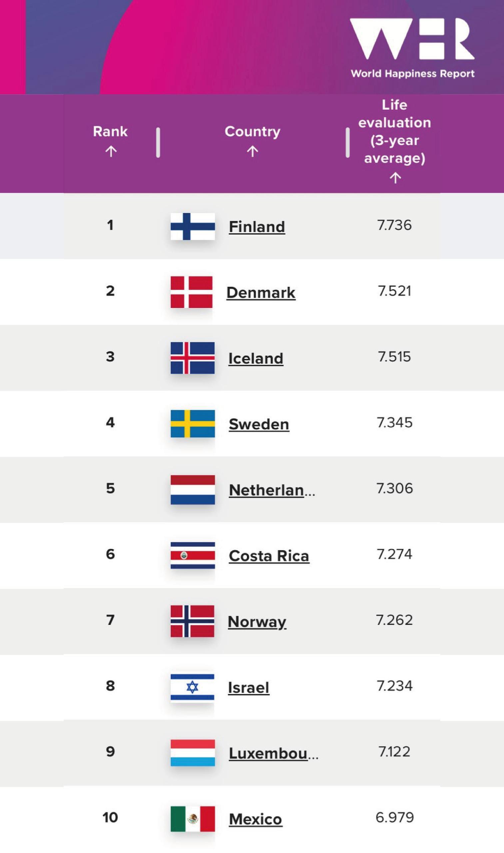
Task: Click the Mexico flag icon
Action: pyautogui.click(x=193, y=819)
